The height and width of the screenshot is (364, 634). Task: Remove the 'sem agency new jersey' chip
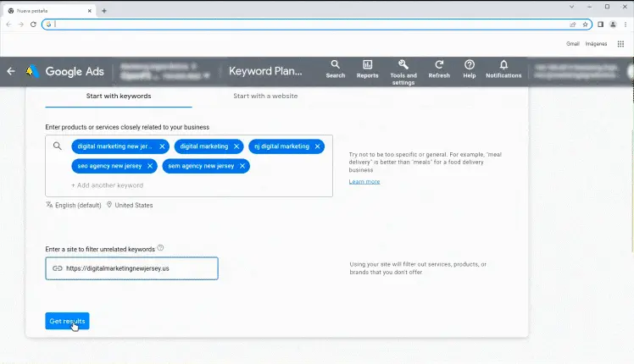point(242,166)
